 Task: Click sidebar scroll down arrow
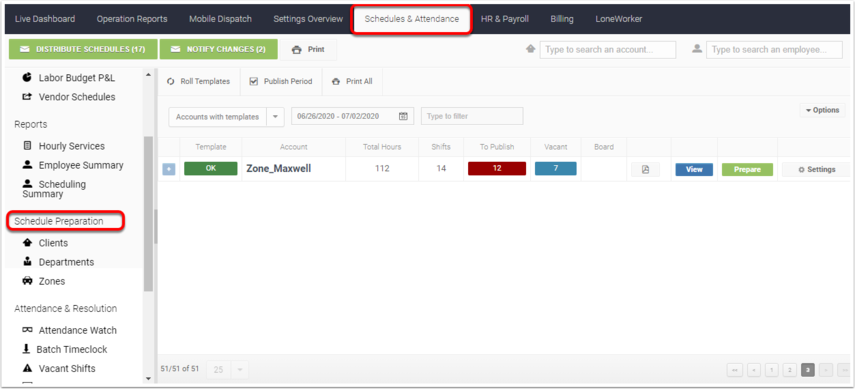pos(149,378)
